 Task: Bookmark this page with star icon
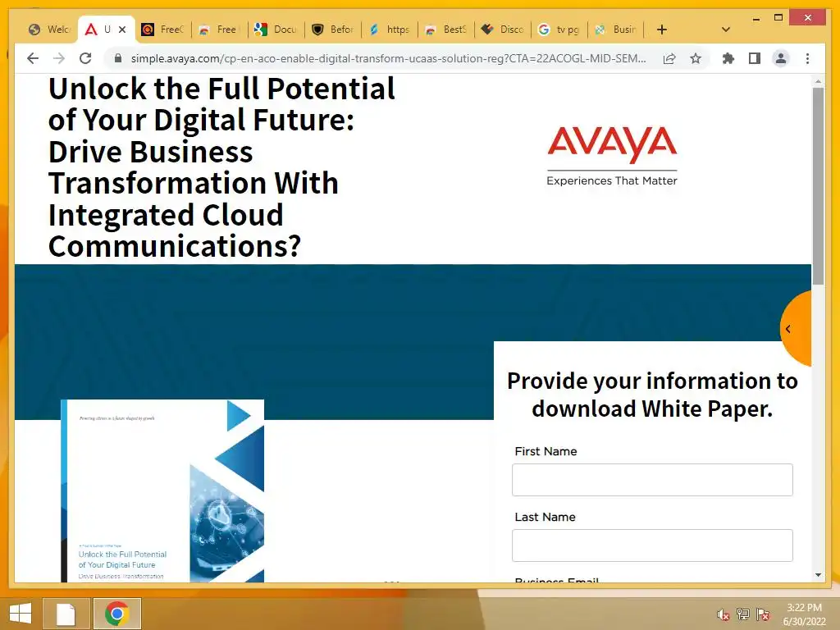tap(696, 58)
